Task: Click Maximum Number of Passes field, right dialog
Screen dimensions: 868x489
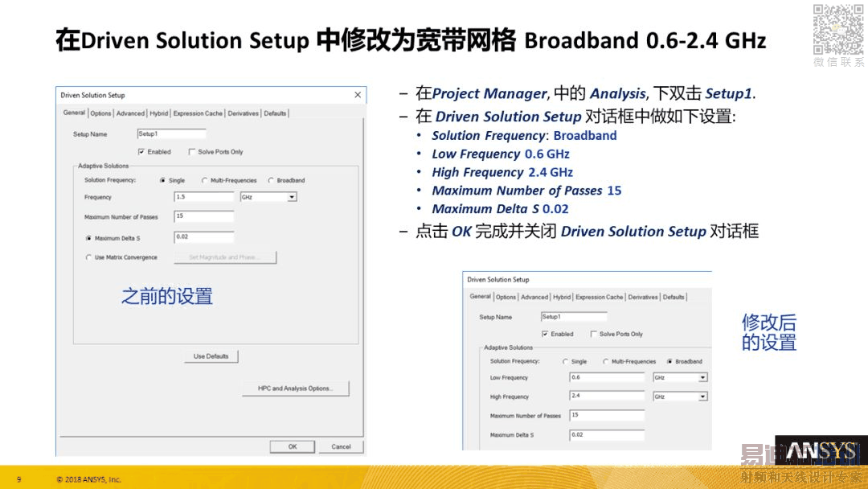Action: coord(608,415)
